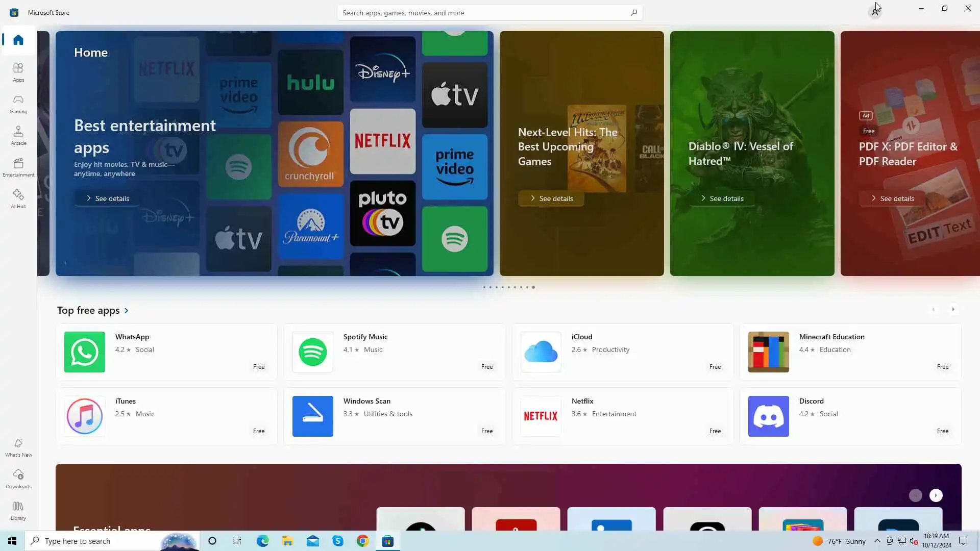Click the search magnifier icon
The height and width of the screenshot is (551, 980).
(x=633, y=13)
